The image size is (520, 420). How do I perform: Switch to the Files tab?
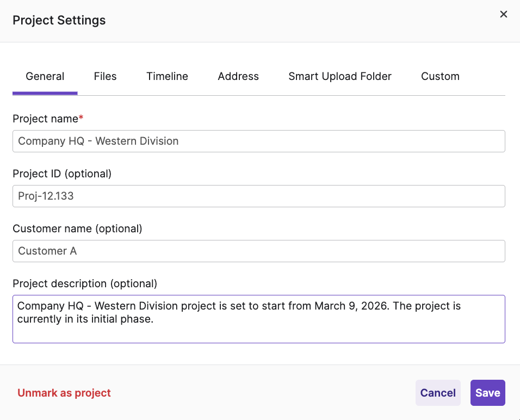[x=105, y=76]
